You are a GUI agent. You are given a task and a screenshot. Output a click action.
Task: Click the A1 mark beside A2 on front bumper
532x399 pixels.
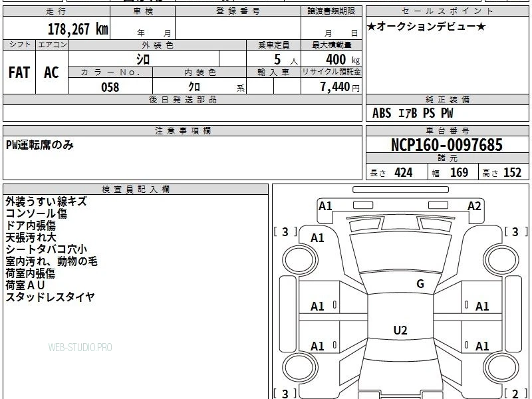point(325,206)
